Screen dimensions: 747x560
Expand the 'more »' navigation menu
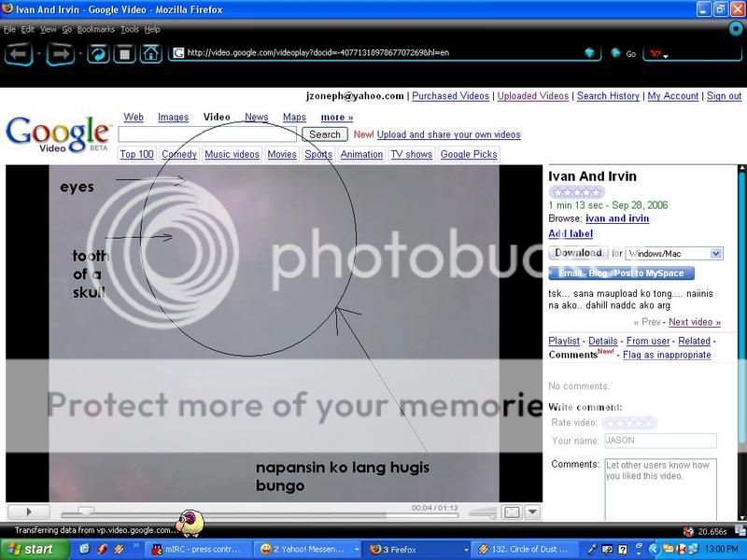click(337, 117)
